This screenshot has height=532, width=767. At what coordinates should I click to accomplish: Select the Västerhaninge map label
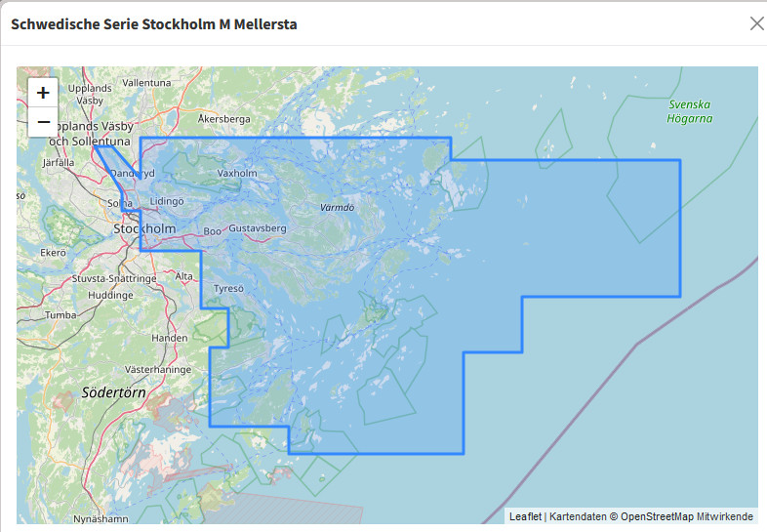157,370
